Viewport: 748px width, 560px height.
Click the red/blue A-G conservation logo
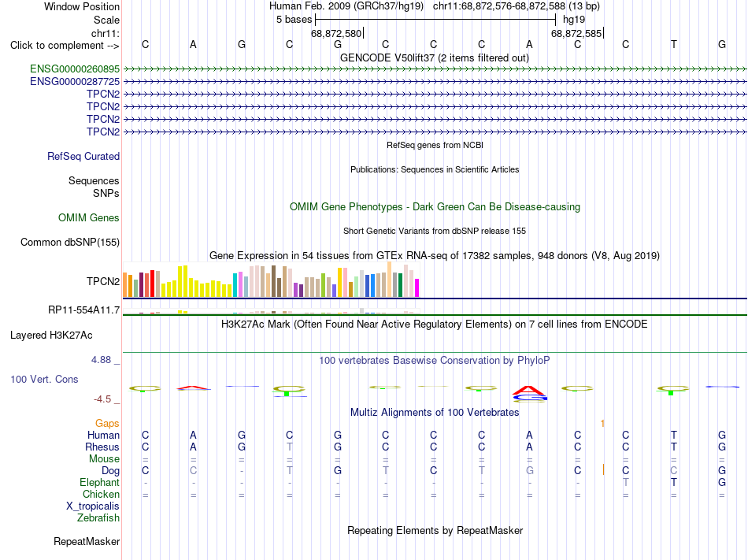pyautogui.click(x=530, y=394)
